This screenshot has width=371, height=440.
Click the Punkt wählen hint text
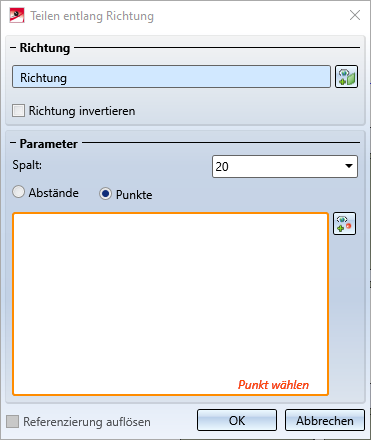pos(273,385)
